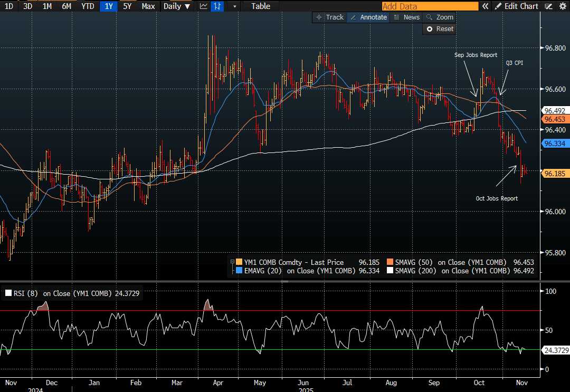
Task: Enable the Zoom mode
Action: 440,17
